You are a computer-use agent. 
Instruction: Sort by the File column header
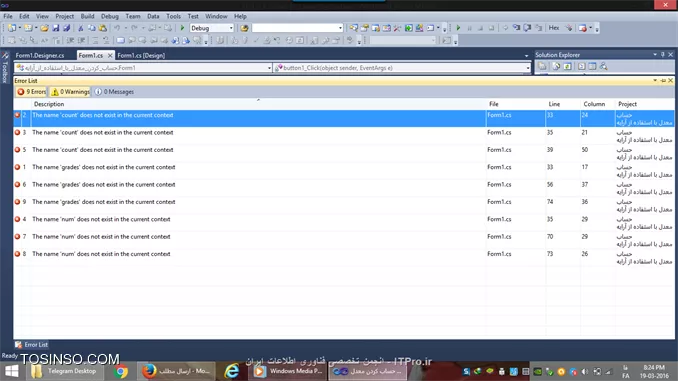click(x=516, y=104)
